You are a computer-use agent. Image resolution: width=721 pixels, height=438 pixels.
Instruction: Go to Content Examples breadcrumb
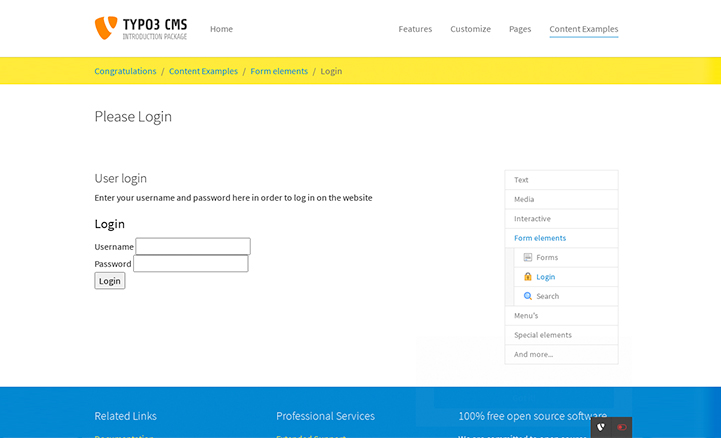[x=203, y=71]
